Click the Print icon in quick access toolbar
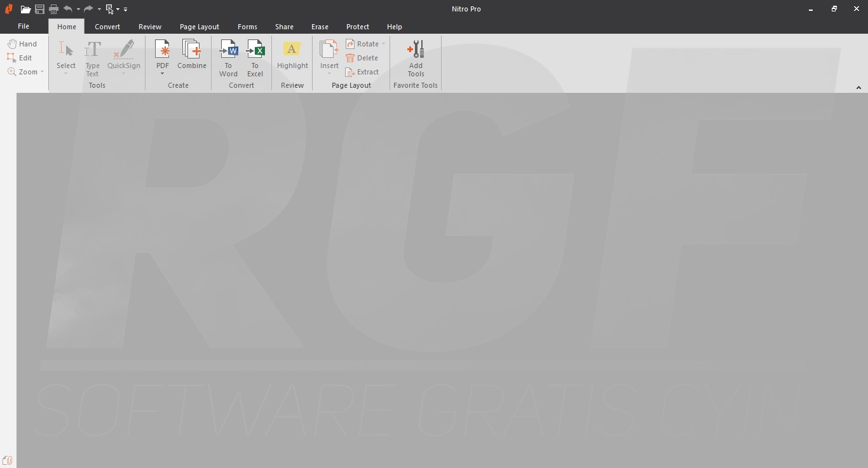Image resolution: width=868 pixels, height=468 pixels. coord(53,9)
